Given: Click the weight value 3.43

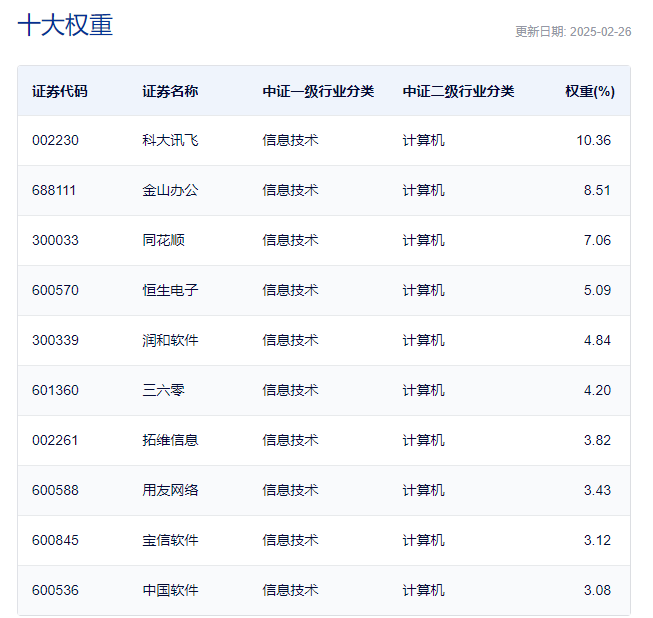Looking at the screenshot, I should 597,490.
